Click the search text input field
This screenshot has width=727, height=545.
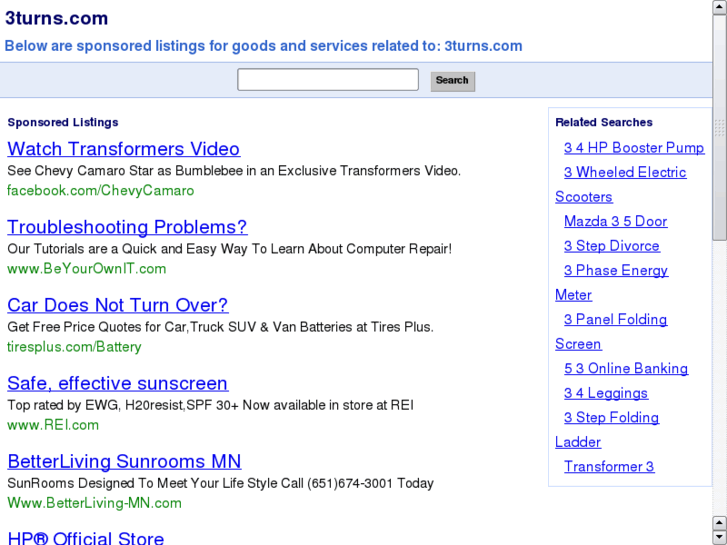[x=328, y=80]
